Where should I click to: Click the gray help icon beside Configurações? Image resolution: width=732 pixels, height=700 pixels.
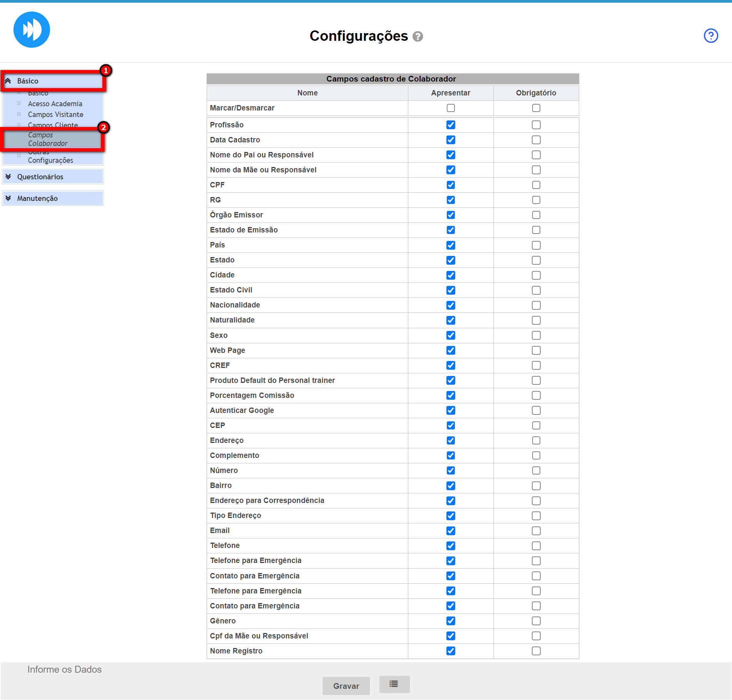(418, 37)
